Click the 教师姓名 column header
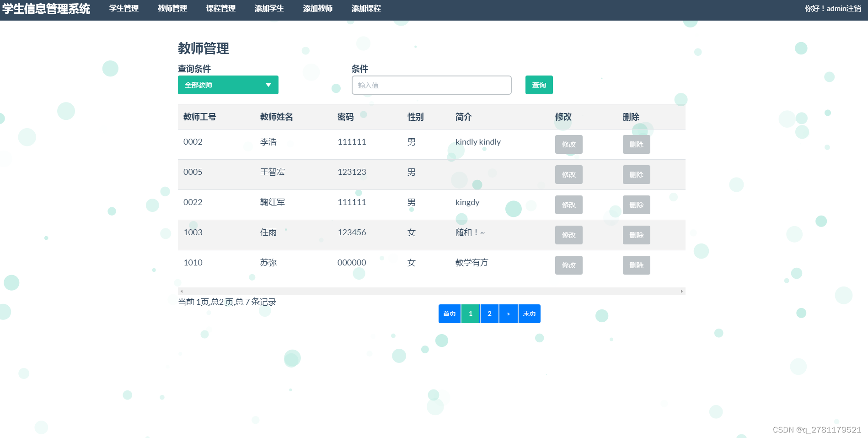The height and width of the screenshot is (438, 868). click(x=277, y=117)
